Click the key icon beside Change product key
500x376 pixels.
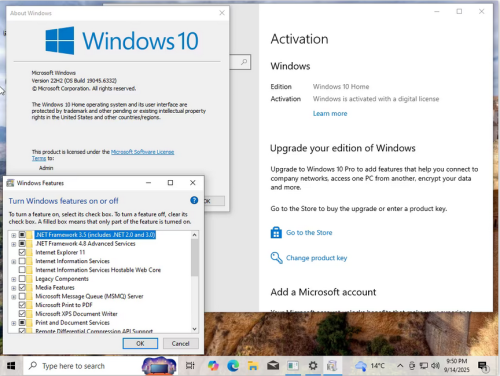tap(276, 258)
